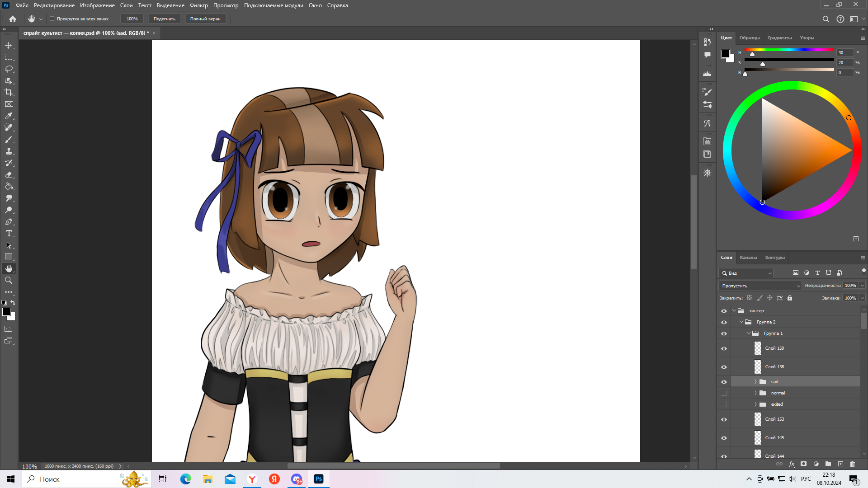Click the saturation S slider
Screen dimensions: 868x488
click(789, 60)
